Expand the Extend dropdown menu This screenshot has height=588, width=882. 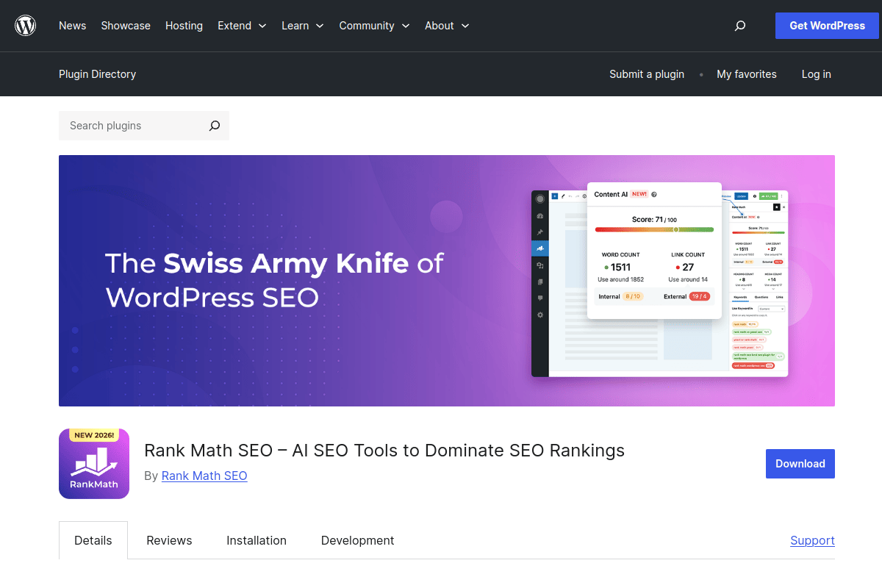click(242, 26)
